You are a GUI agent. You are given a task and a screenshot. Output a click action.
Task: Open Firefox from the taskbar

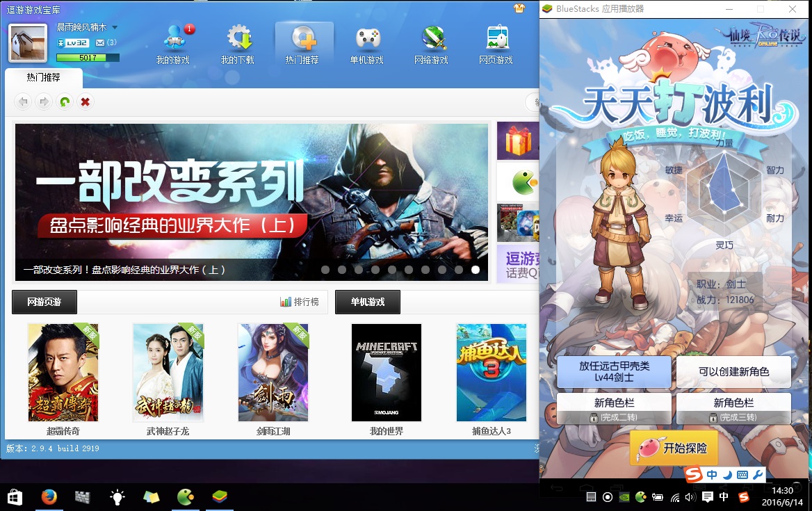coord(49,498)
